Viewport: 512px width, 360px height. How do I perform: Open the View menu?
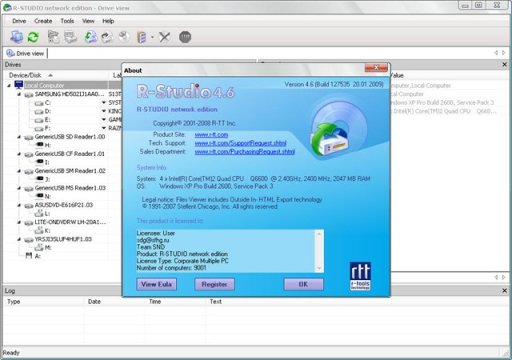[88, 21]
